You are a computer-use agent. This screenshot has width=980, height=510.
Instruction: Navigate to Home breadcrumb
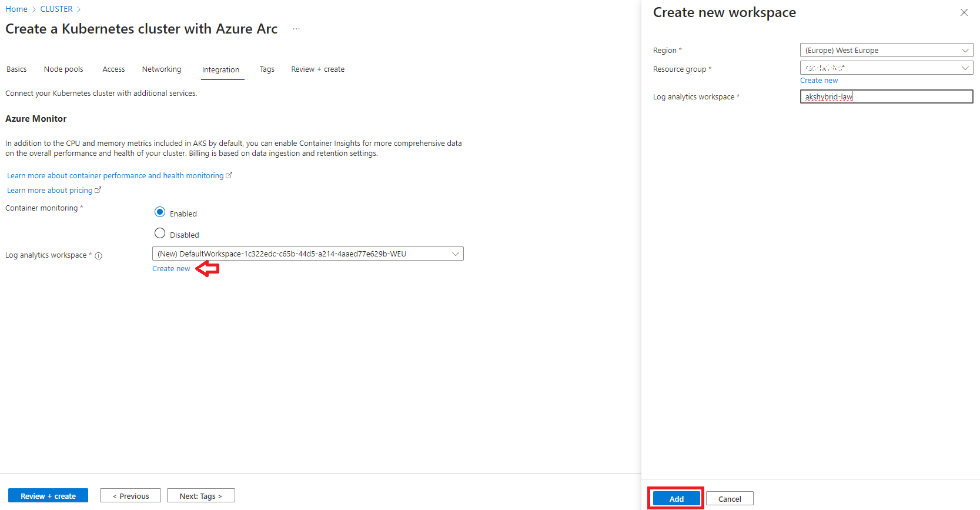[16, 9]
